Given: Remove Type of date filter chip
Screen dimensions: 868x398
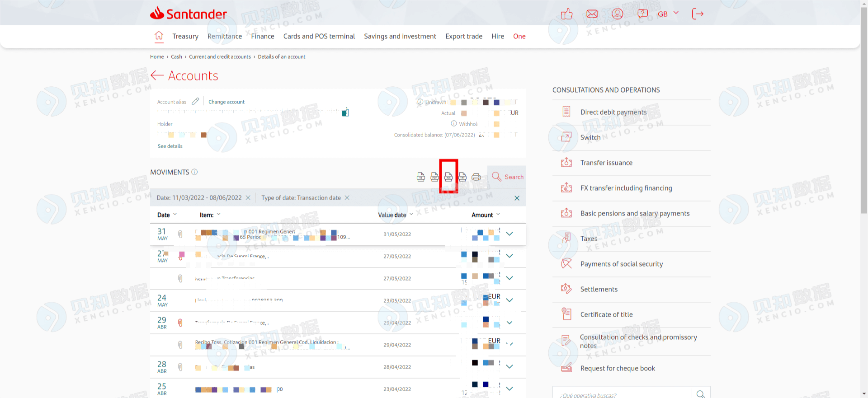Looking at the screenshot, I should click(347, 198).
